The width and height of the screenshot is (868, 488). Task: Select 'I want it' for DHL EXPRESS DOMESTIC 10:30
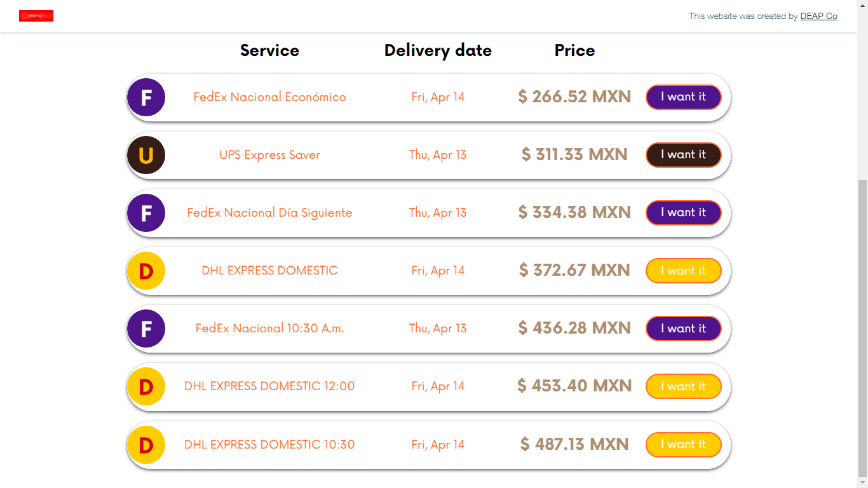(684, 444)
